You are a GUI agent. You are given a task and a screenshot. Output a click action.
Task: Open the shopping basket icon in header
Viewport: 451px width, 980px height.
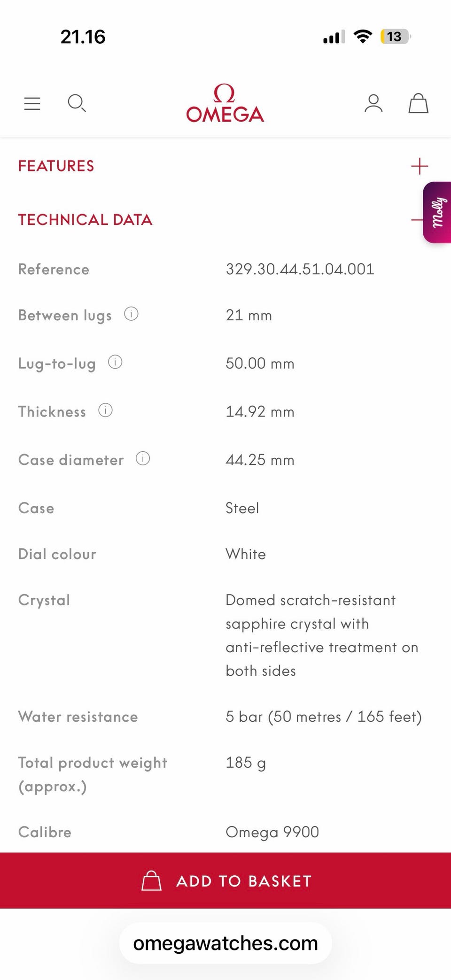[x=418, y=103]
